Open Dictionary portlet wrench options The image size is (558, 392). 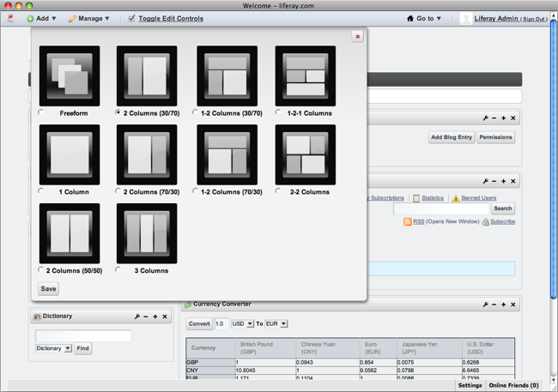click(137, 317)
